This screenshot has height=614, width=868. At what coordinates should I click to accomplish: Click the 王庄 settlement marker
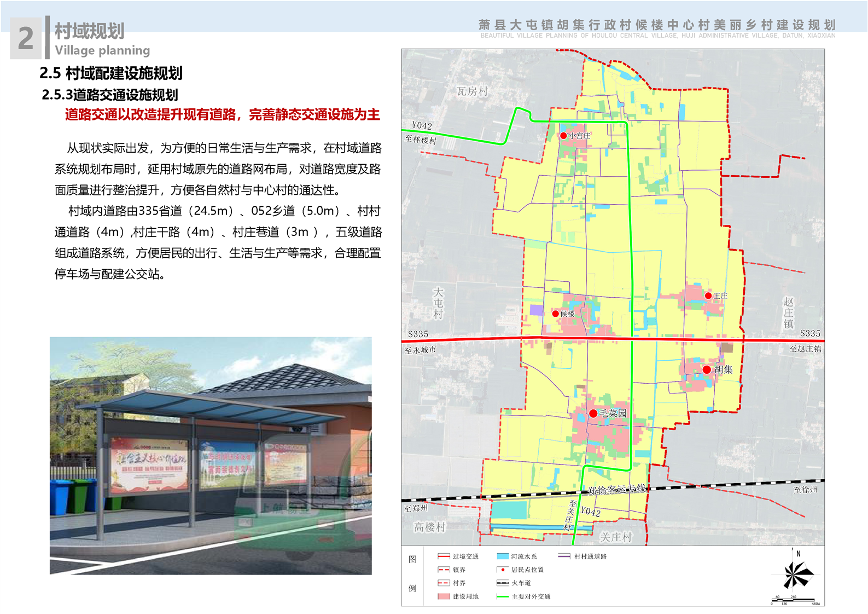(x=708, y=296)
